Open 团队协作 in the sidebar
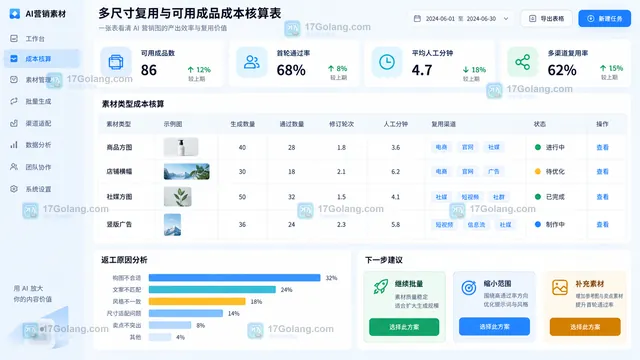The height and width of the screenshot is (360, 640). (31, 167)
